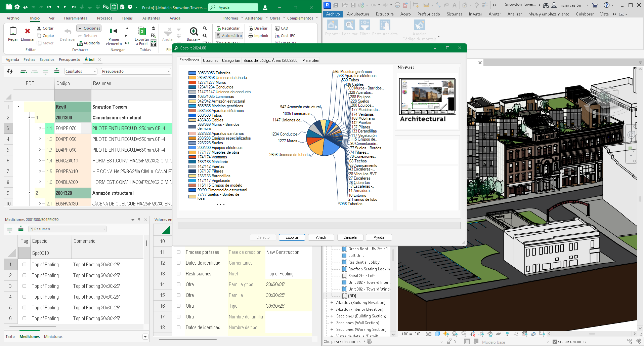The width and height of the screenshot is (644, 346).
Task: Click the Recalcular icon in ribbon
Action: pos(219,28)
